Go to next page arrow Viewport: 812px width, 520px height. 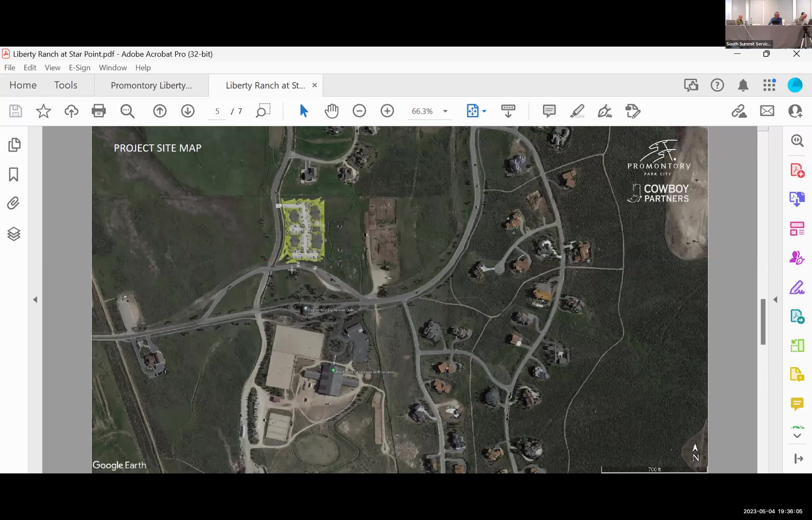pos(188,111)
